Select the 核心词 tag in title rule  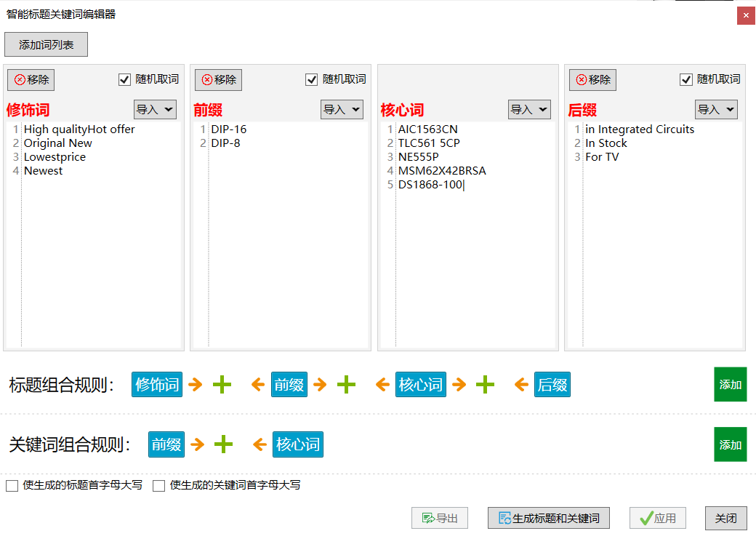[x=420, y=385]
